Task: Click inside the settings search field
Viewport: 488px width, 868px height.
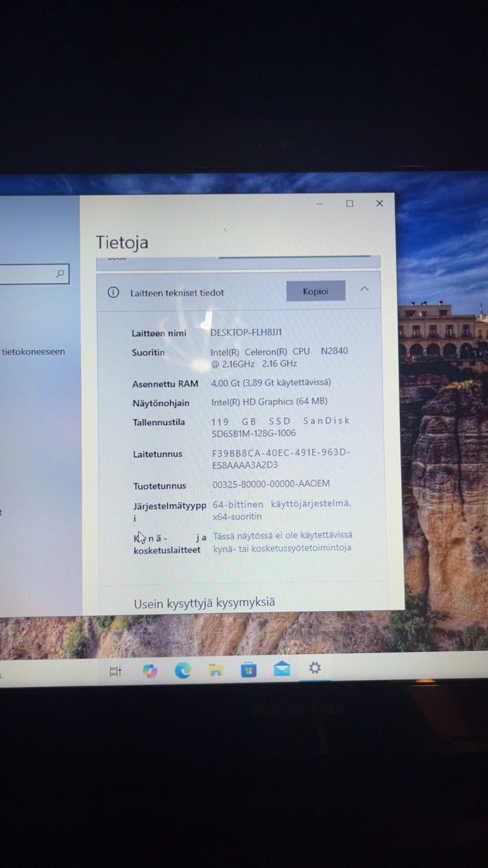Action: [x=34, y=274]
